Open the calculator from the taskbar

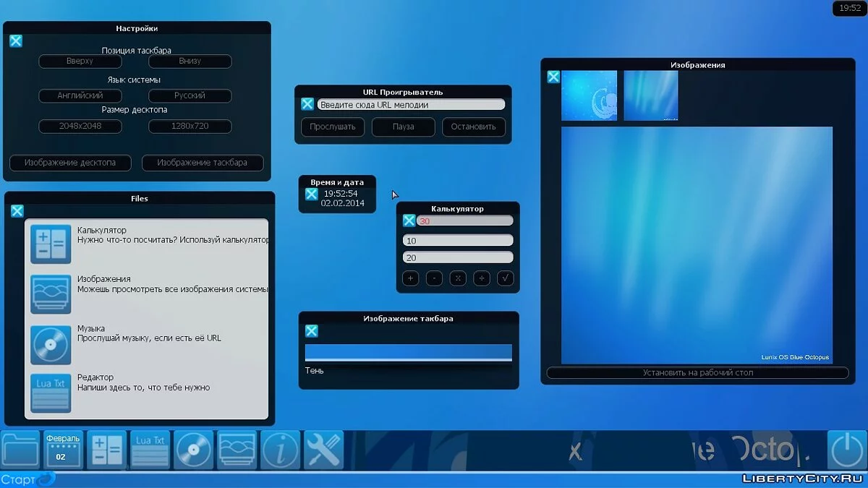tap(106, 450)
